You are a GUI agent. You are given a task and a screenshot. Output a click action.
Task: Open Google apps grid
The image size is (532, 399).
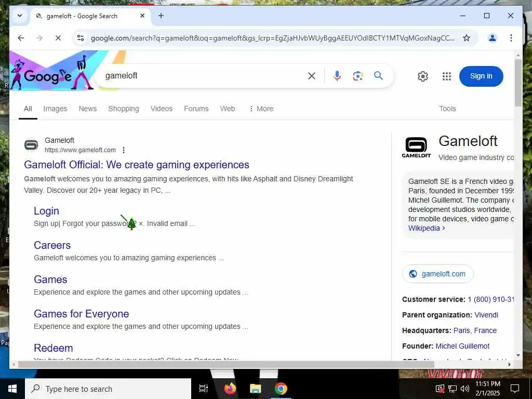pos(447,76)
